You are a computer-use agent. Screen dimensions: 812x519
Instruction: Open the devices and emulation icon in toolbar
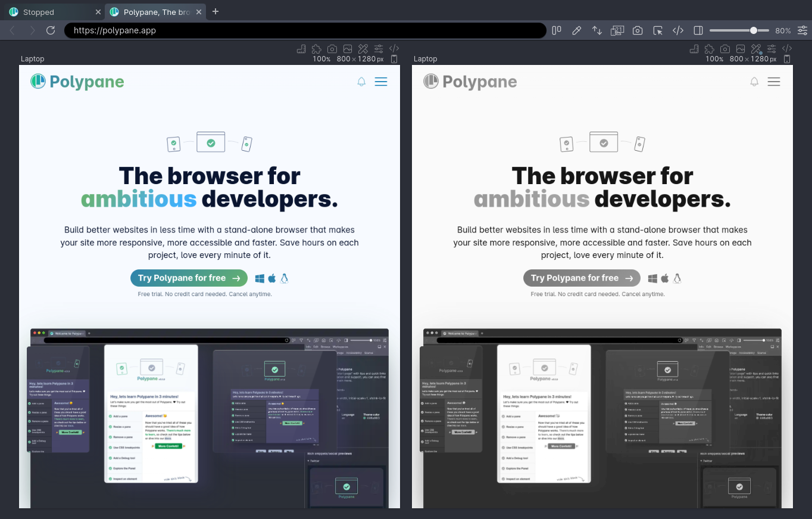[x=617, y=30]
